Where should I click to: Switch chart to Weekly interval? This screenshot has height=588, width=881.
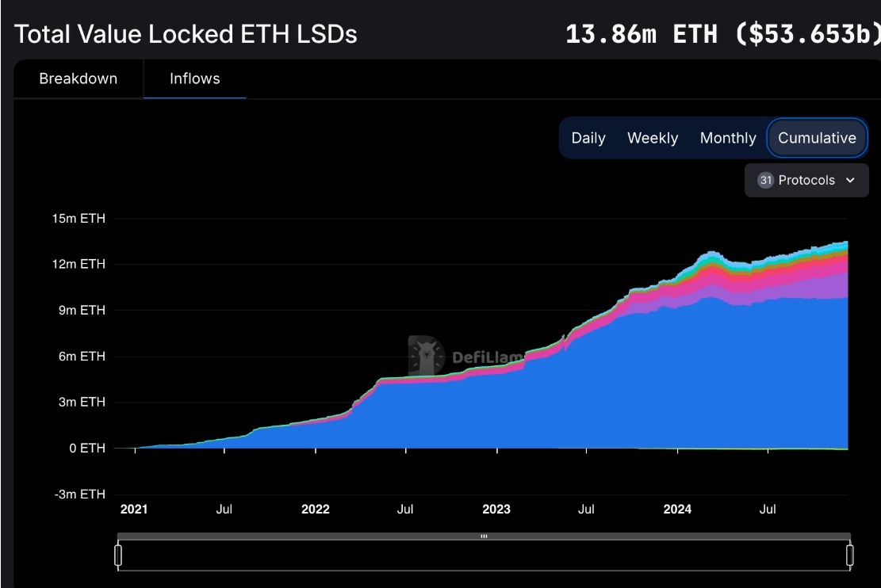[652, 138]
